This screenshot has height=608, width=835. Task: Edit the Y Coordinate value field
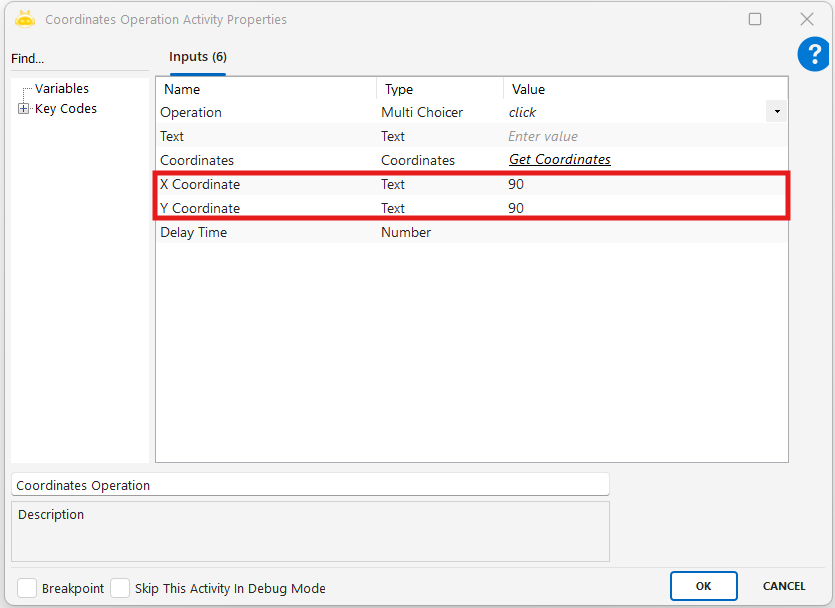click(640, 208)
